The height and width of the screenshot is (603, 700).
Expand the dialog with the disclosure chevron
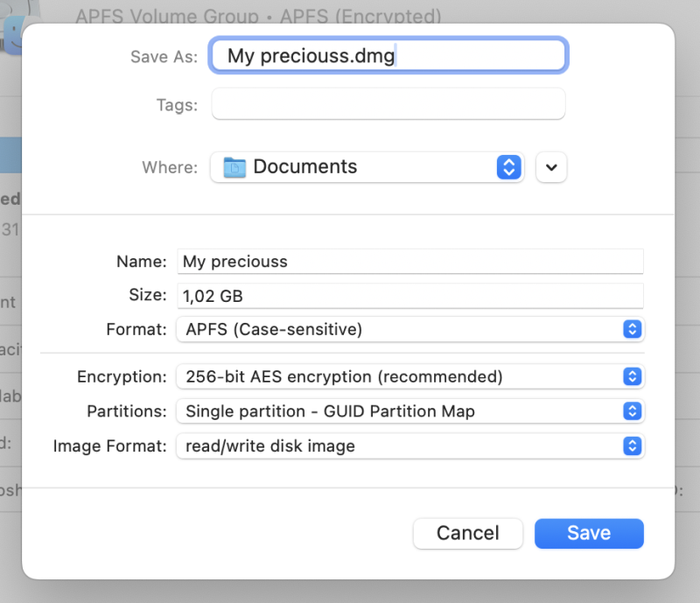(x=551, y=167)
